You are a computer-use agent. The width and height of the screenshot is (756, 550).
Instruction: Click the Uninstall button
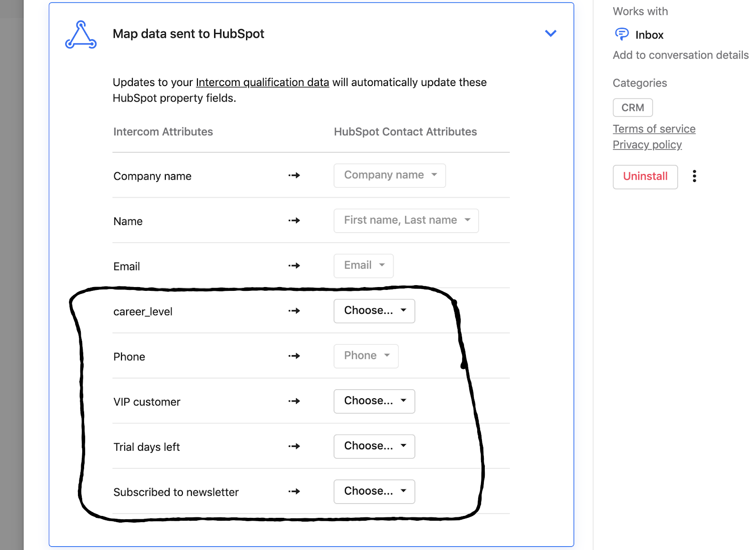tap(645, 177)
